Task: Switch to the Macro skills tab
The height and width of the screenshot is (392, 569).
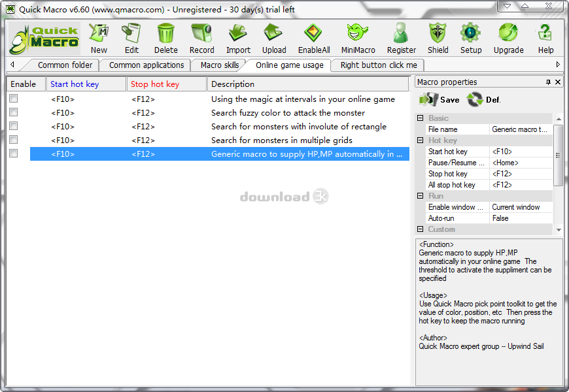Action: click(x=218, y=65)
